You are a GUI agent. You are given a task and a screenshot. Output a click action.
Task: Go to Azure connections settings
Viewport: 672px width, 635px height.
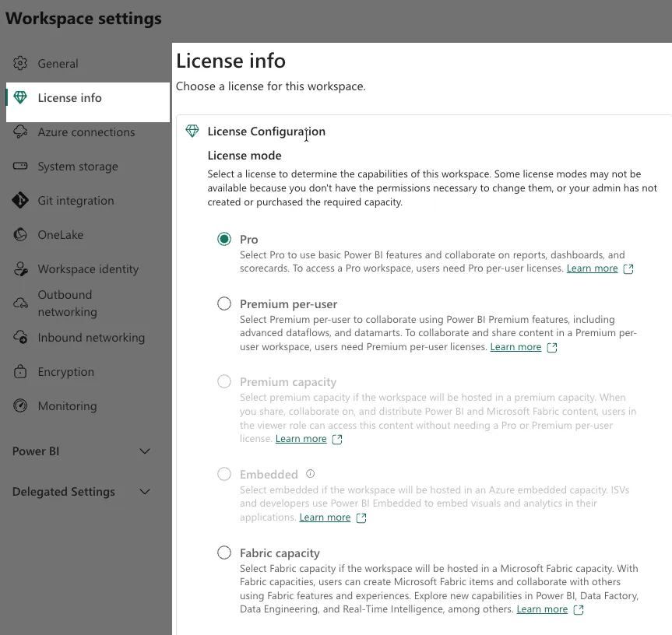coord(88,132)
